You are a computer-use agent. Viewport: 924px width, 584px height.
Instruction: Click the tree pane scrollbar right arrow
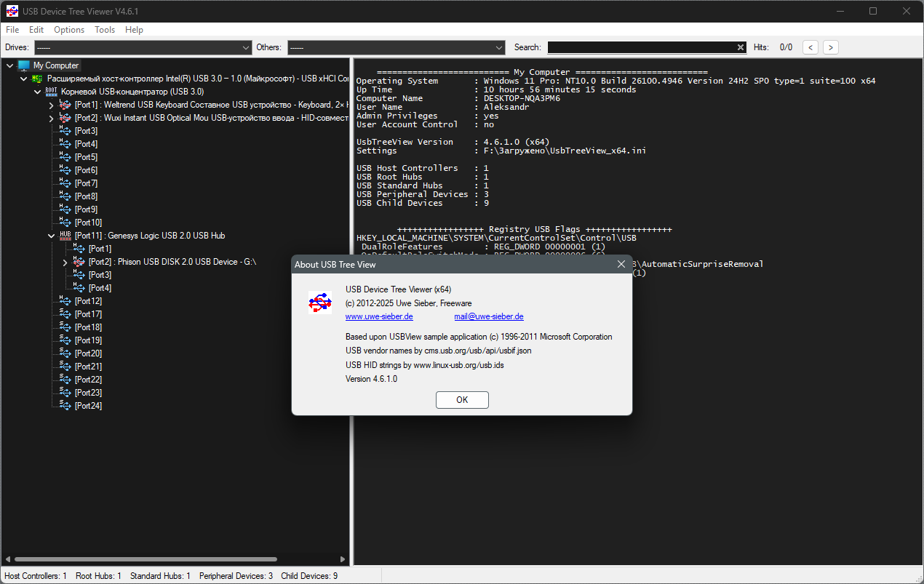(x=343, y=559)
